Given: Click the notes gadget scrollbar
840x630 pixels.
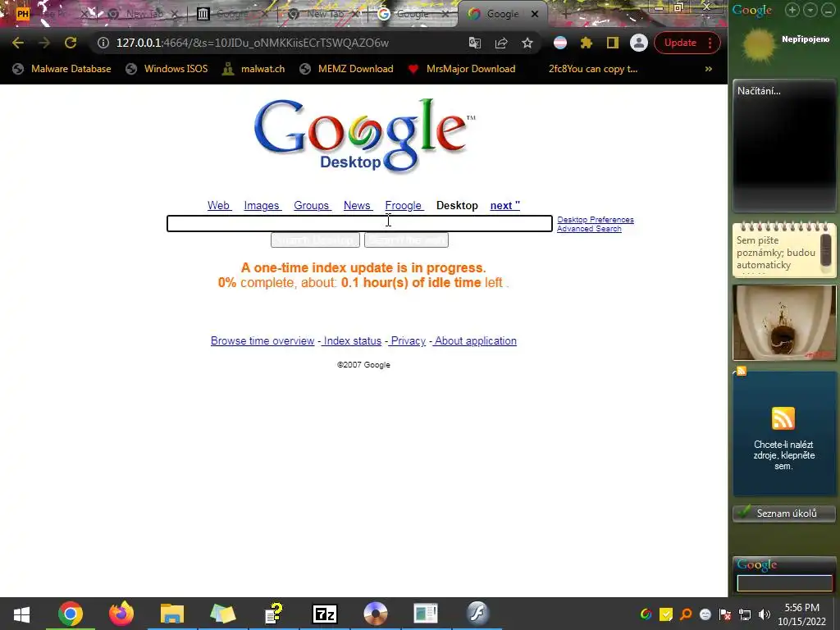Looking at the screenshot, I should pyautogui.click(x=826, y=250).
